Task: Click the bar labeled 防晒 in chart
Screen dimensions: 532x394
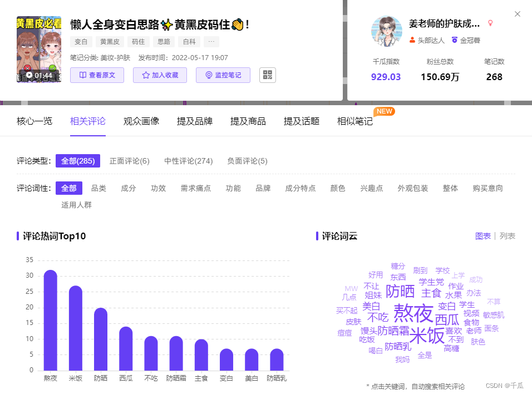Action: click(x=101, y=339)
